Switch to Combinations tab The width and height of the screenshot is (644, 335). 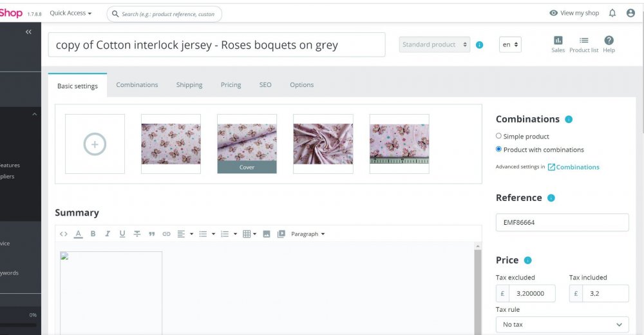137,84
